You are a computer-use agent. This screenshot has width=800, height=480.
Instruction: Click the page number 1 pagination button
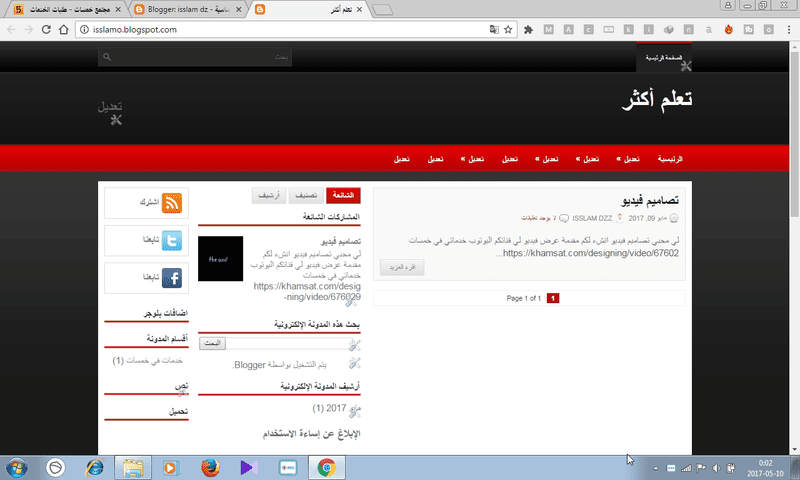point(553,298)
